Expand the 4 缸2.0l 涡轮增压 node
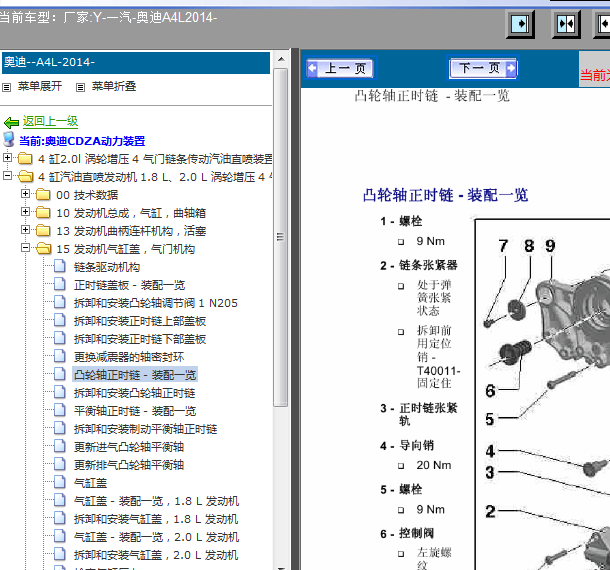610x570 pixels. pos(7,158)
